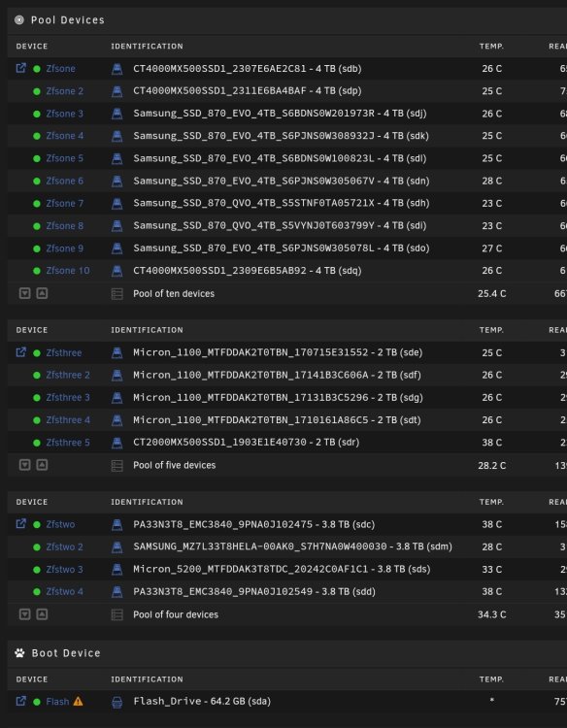
Task: Open external link icon beside Zfsone
Action: tap(21, 68)
